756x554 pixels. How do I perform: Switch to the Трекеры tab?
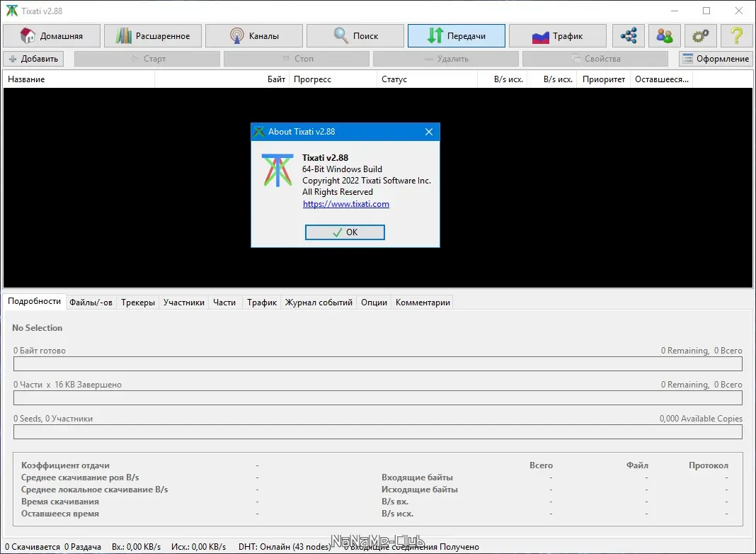point(138,303)
